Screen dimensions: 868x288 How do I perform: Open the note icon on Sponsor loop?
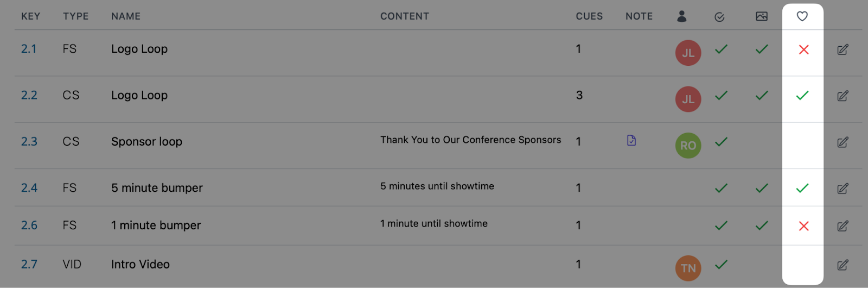[631, 140]
